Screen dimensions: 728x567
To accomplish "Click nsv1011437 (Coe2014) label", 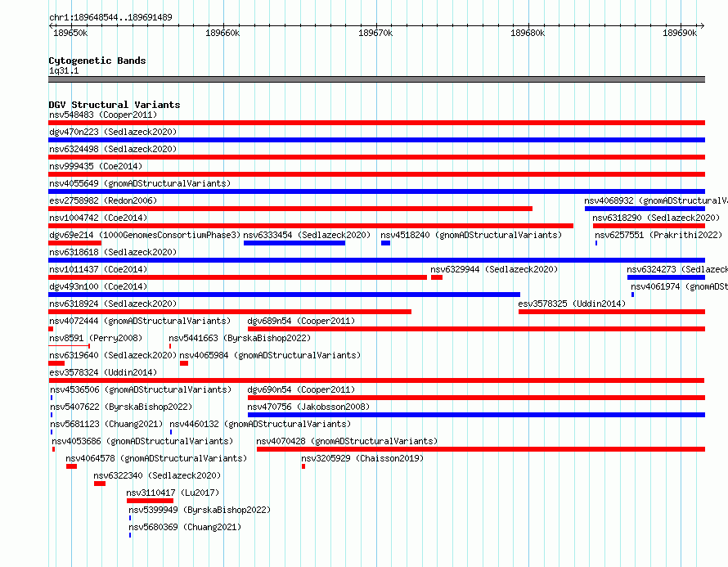I will click(x=98, y=269).
